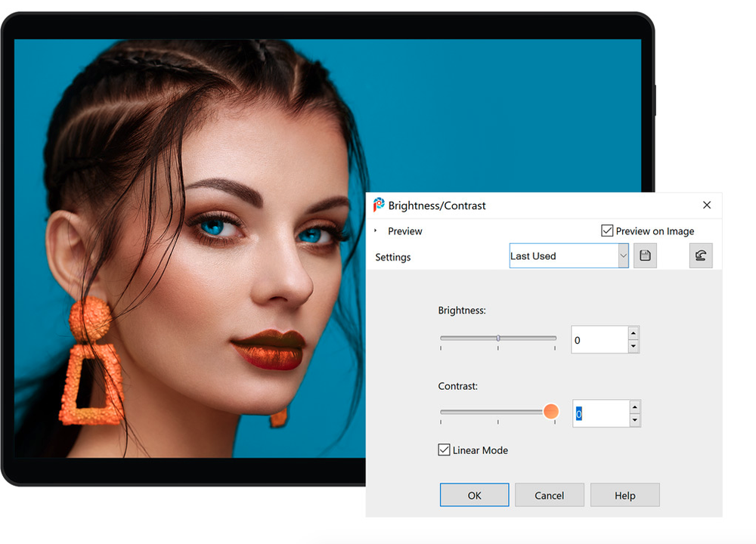Click the Brightness slider handle

point(498,338)
